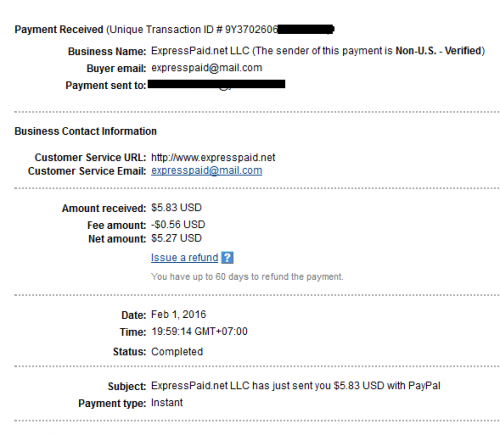
Task: Click the Subject line payment message text
Action: click(296, 386)
